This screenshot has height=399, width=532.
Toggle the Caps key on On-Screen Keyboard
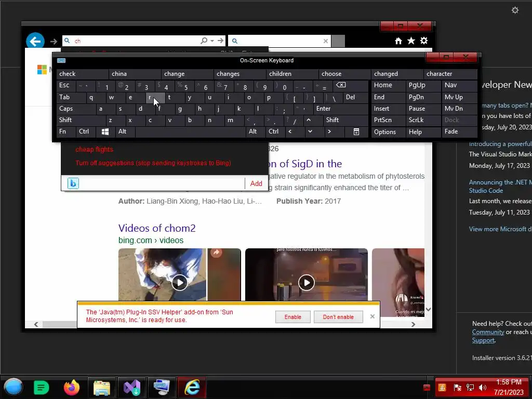[x=76, y=109]
